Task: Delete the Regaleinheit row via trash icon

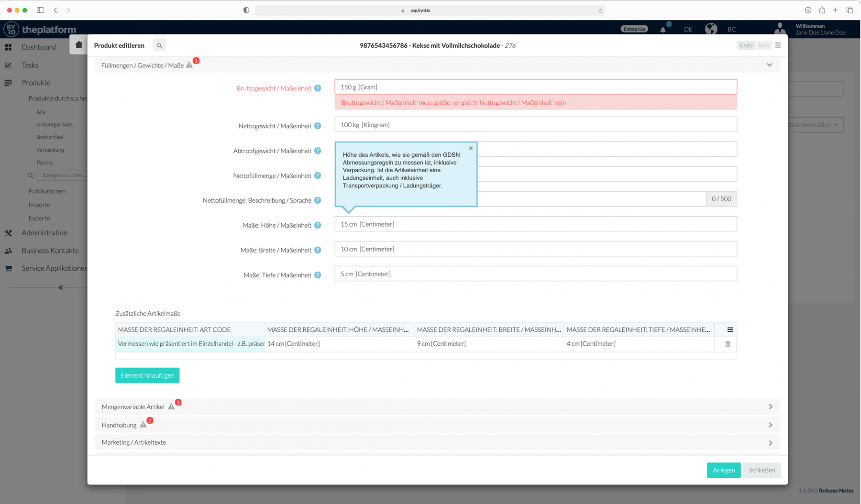Action: click(x=728, y=343)
